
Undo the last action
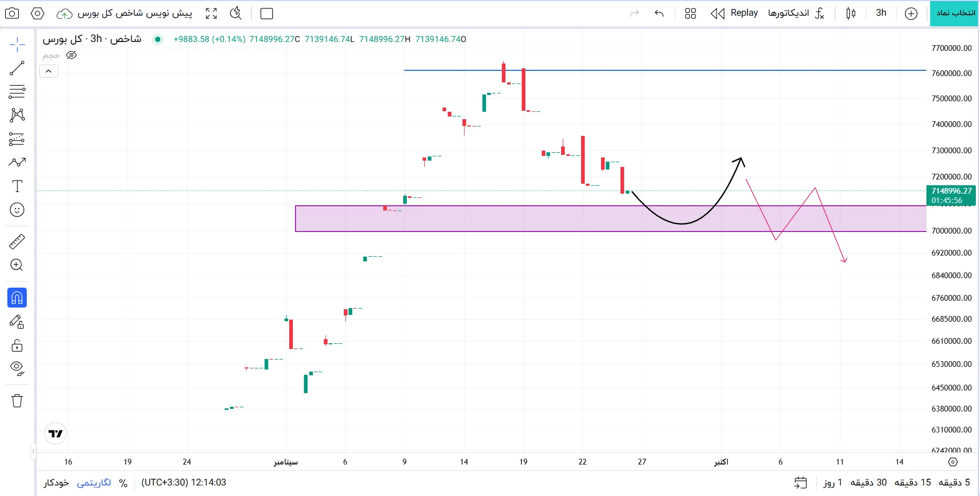659,14
